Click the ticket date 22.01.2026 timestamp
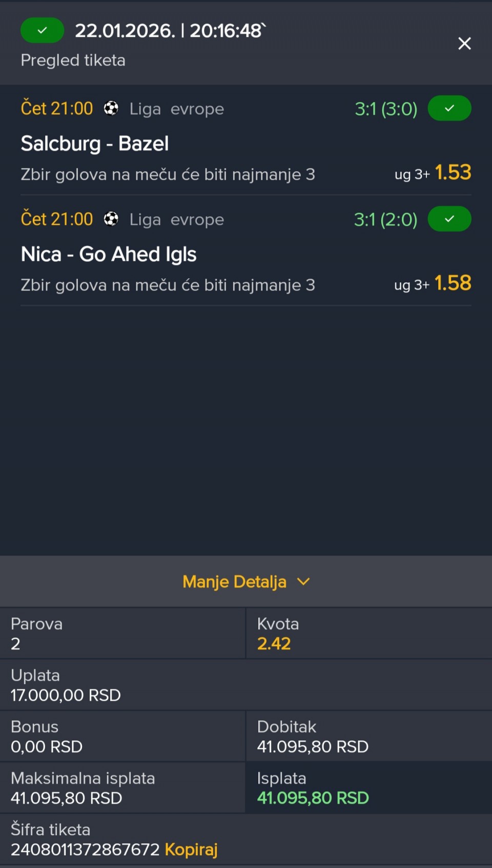The height and width of the screenshot is (868, 492). pos(169,31)
